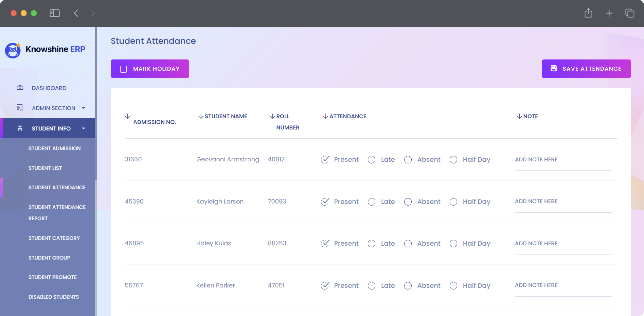The width and height of the screenshot is (644, 316).
Task: Sort by Note arrow icon
Action: 519,116
